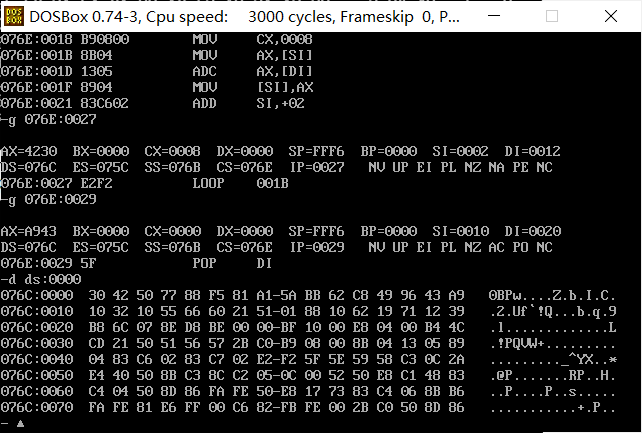Click the ASCII column text ..P....P..s.....

[x=552, y=390]
